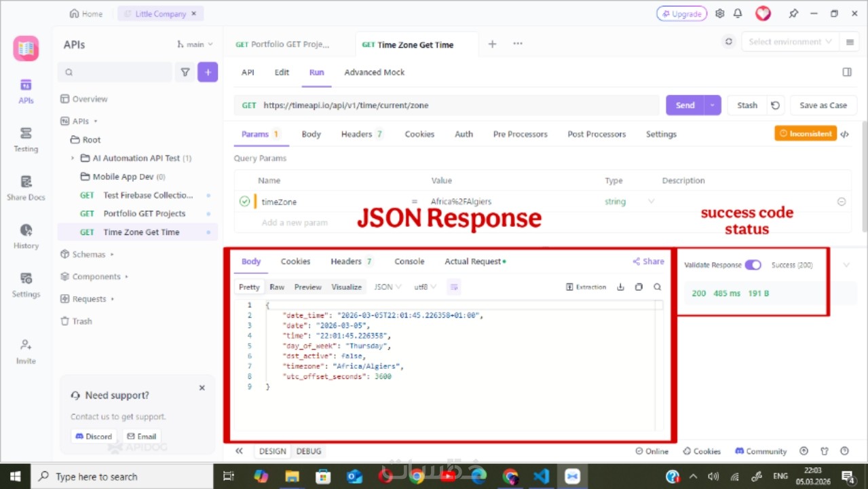Open the request Headers tab
868x489 pixels.
pyautogui.click(x=362, y=134)
